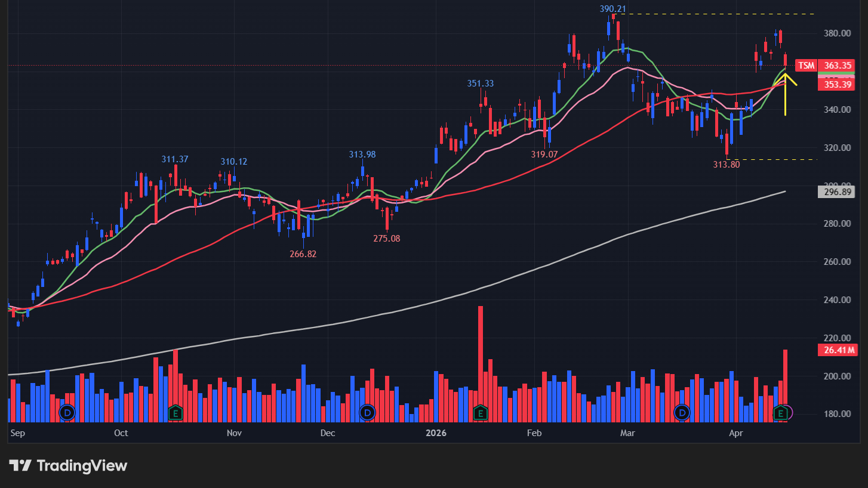Open the January 2026 earnings marker
868x488 pixels.
click(x=481, y=412)
